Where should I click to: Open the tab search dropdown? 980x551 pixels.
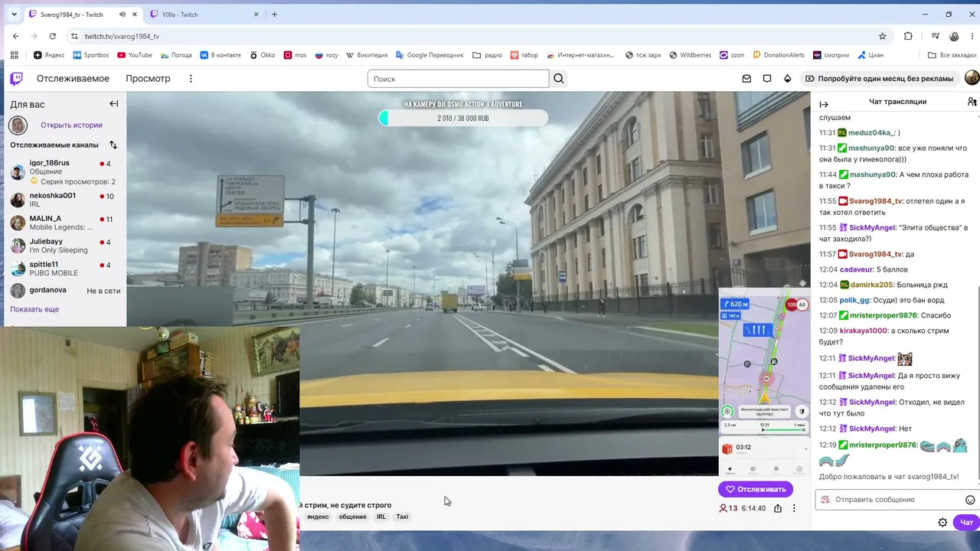[14, 15]
